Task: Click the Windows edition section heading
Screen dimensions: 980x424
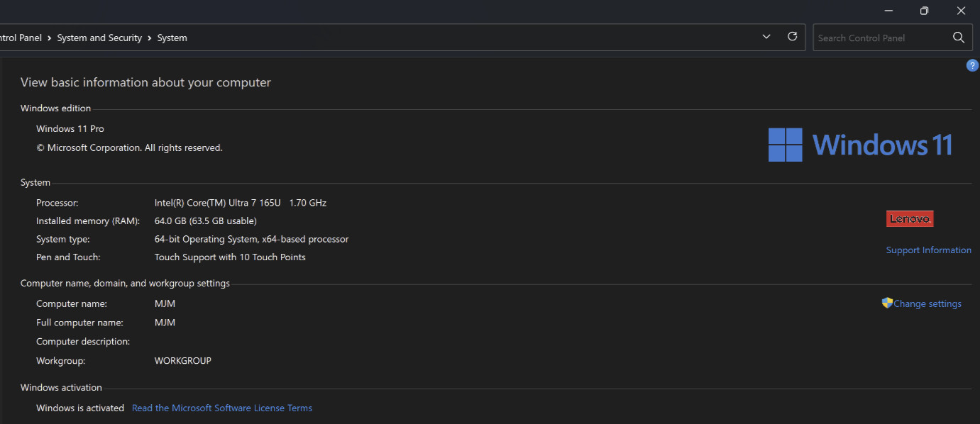Action: pos(55,108)
